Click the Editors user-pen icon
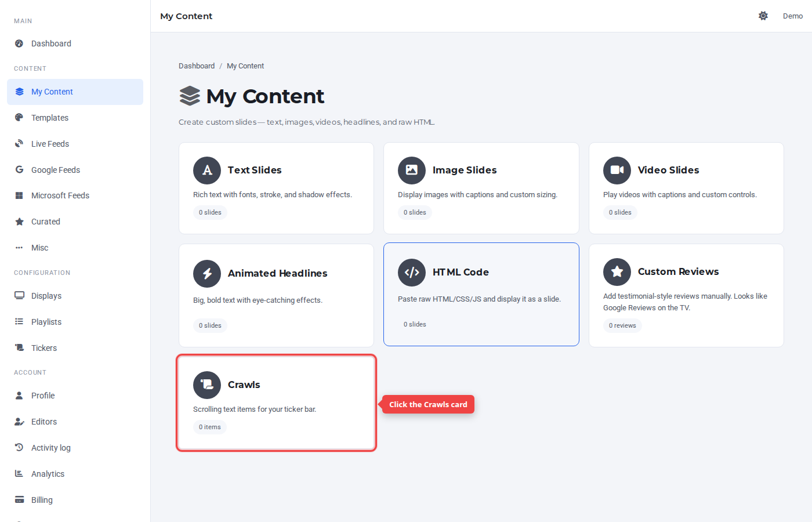The height and width of the screenshot is (522, 812). pyautogui.click(x=19, y=422)
